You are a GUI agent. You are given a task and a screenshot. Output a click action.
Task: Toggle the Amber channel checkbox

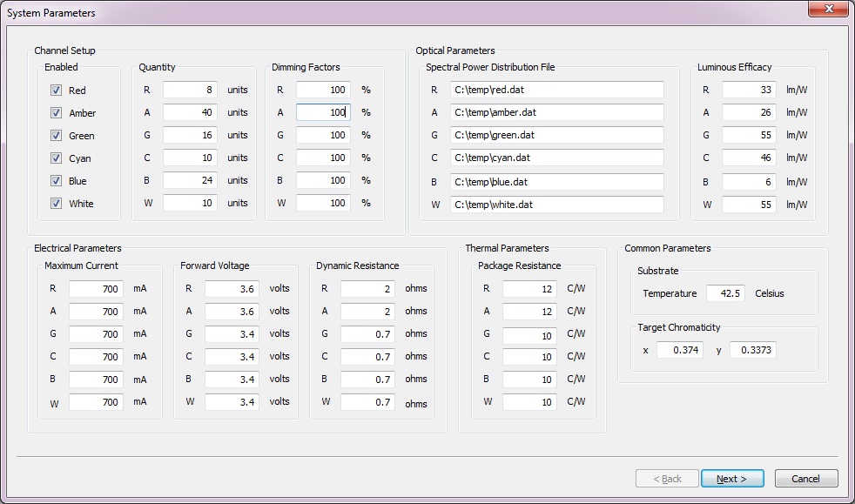tap(57, 113)
